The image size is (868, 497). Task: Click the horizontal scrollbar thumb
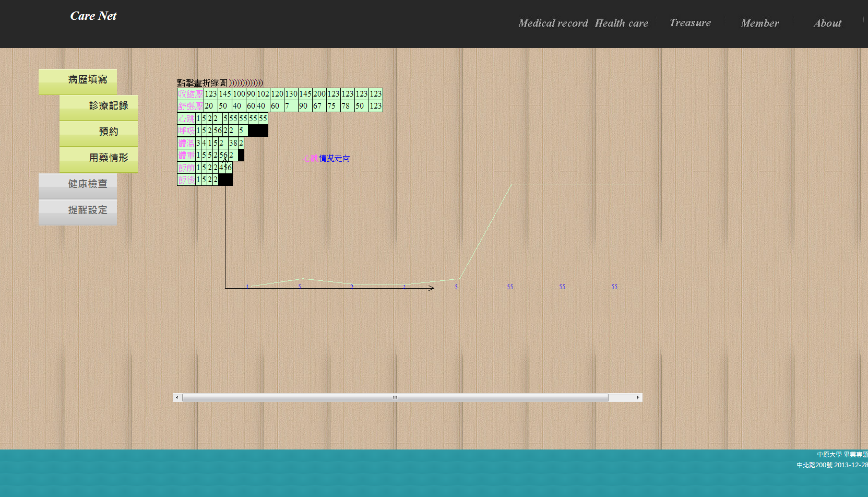pos(395,398)
